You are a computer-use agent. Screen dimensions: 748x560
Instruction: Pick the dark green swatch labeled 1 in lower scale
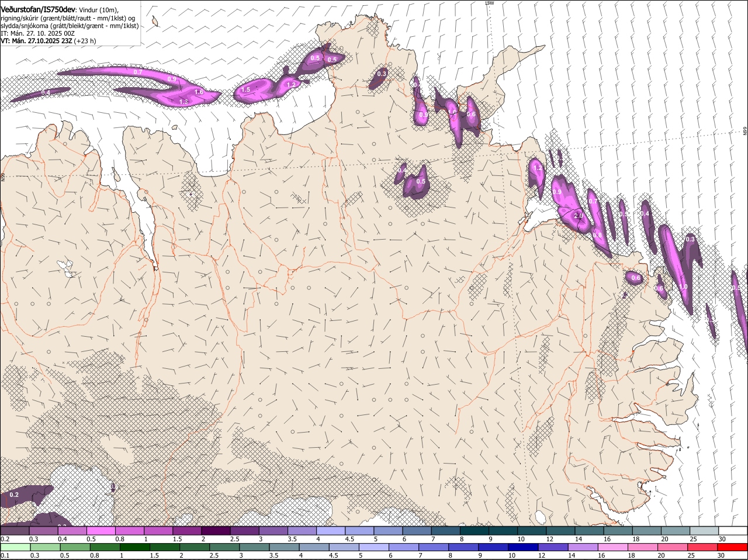click(135, 547)
